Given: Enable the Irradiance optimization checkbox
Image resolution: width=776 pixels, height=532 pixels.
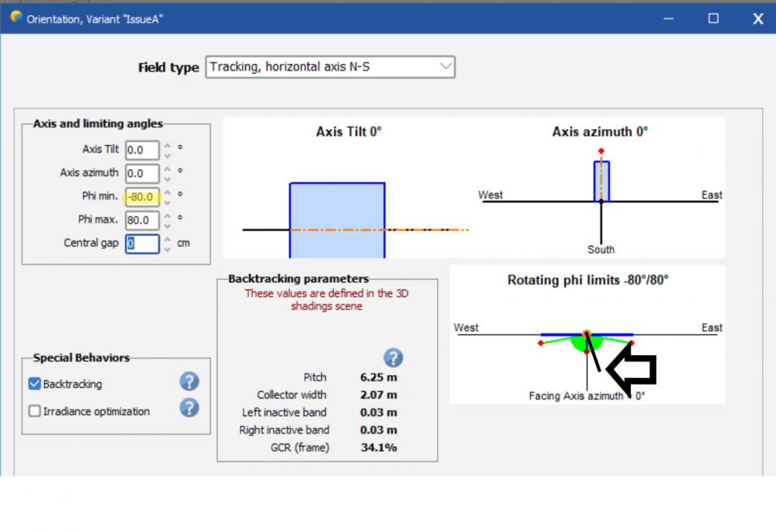Looking at the screenshot, I should (x=35, y=412).
